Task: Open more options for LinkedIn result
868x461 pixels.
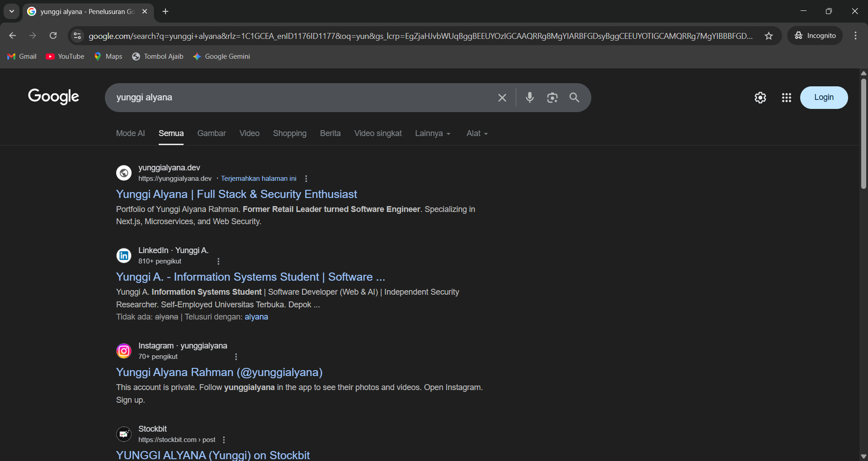Action: coord(218,261)
